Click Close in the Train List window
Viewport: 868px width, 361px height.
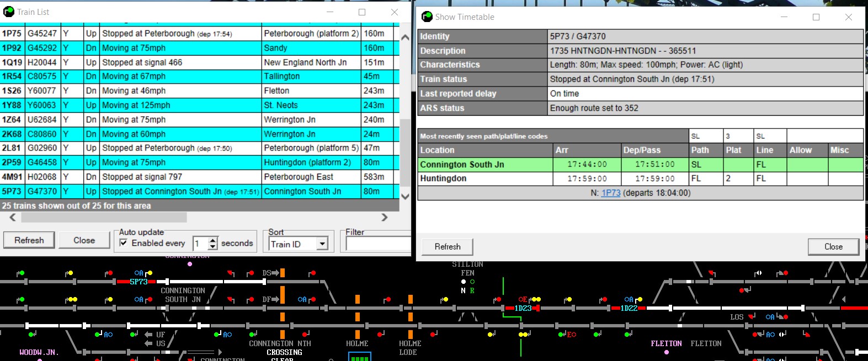click(84, 240)
